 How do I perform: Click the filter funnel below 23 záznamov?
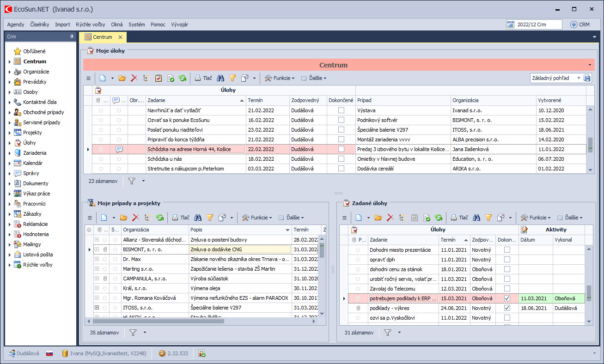point(132,181)
